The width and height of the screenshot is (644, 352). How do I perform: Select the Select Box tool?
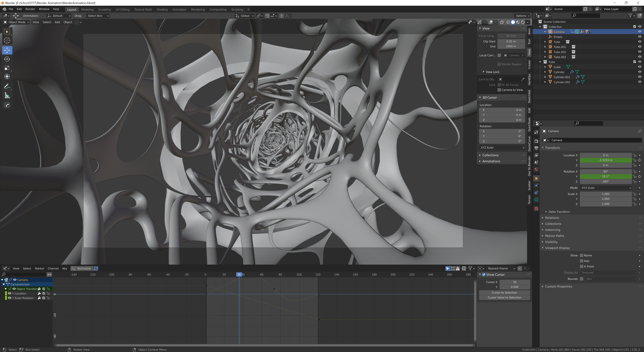[x=7, y=32]
